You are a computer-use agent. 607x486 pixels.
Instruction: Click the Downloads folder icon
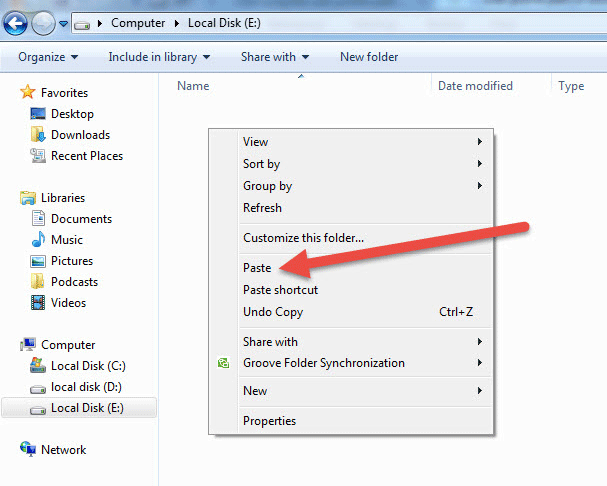coord(38,134)
